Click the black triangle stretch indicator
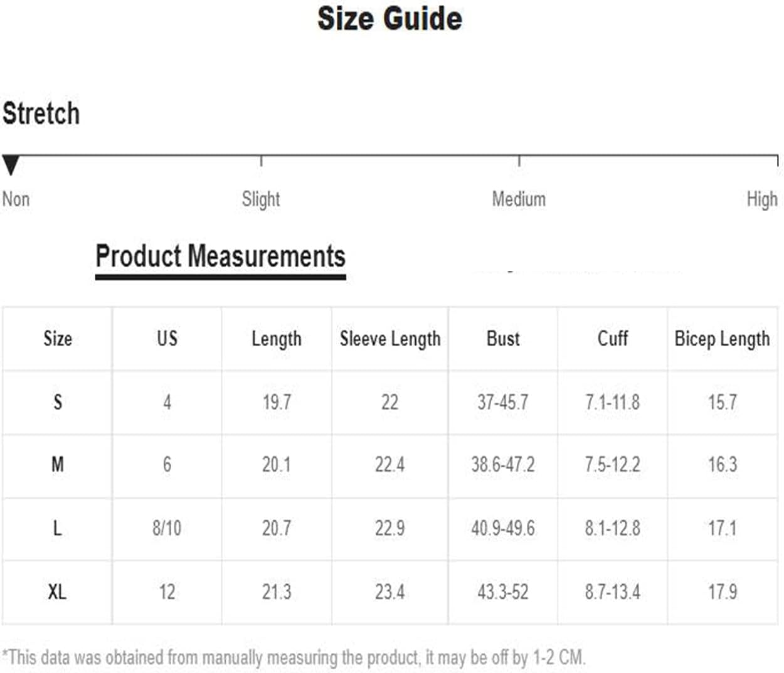Screen dimensions: 784x673 tap(11, 164)
